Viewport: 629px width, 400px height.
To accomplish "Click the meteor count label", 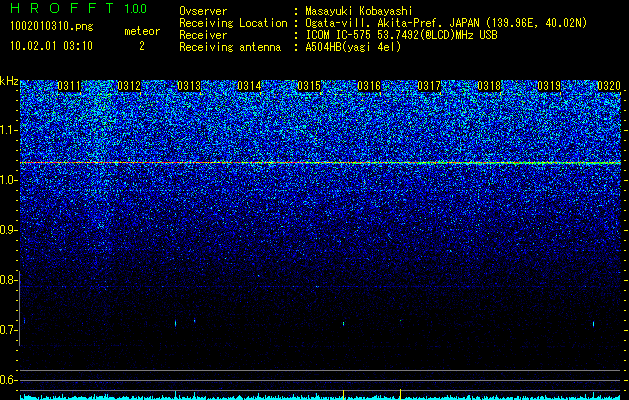I will pyautogui.click(x=142, y=31).
